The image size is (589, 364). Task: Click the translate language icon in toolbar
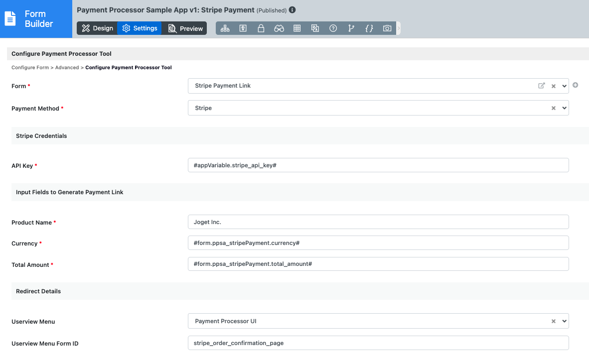pyautogui.click(x=315, y=28)
